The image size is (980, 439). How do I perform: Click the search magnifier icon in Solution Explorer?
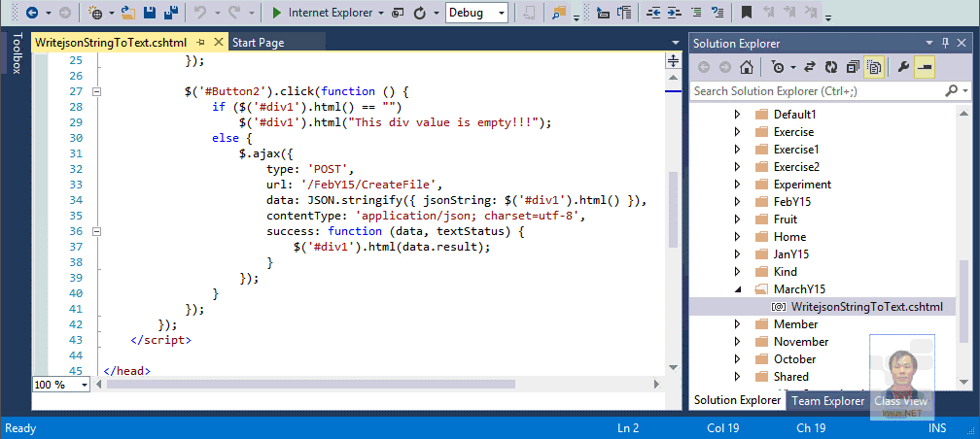[x=951, y=91]
